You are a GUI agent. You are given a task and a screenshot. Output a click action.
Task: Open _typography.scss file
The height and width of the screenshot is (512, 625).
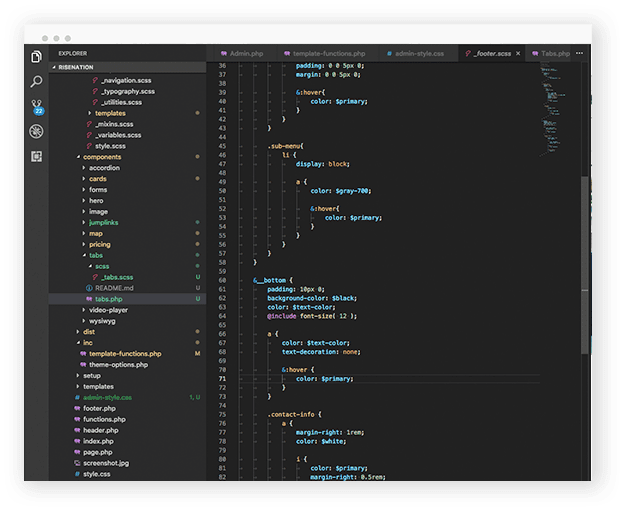point(128,91)
